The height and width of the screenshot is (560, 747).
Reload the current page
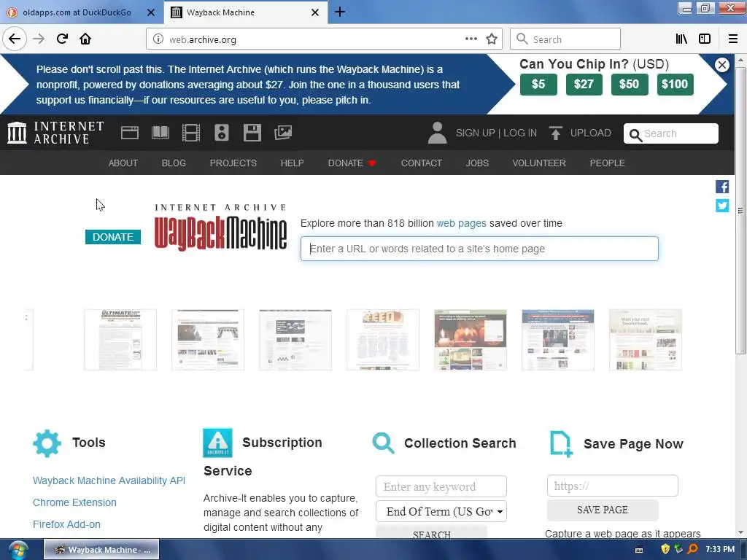(x=62, y=39)
